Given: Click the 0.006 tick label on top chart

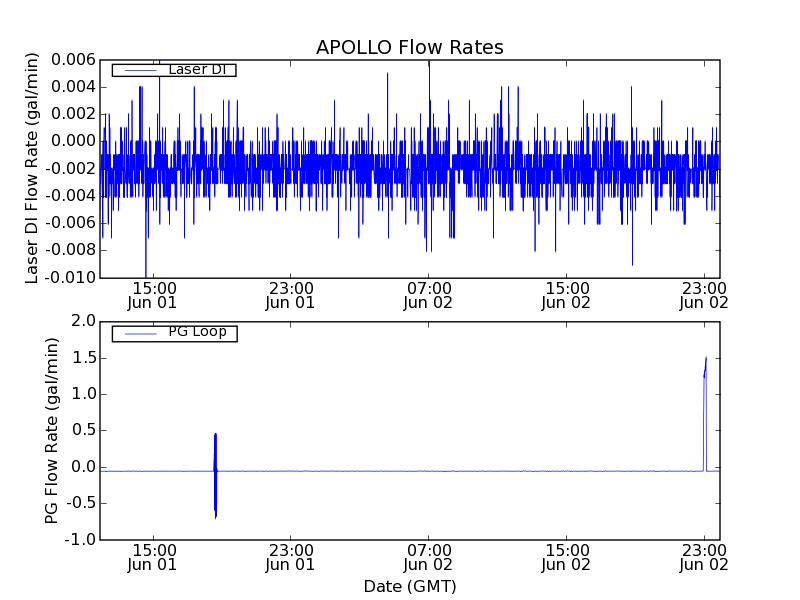Looking at the screenshot, I should pos(73,60).
